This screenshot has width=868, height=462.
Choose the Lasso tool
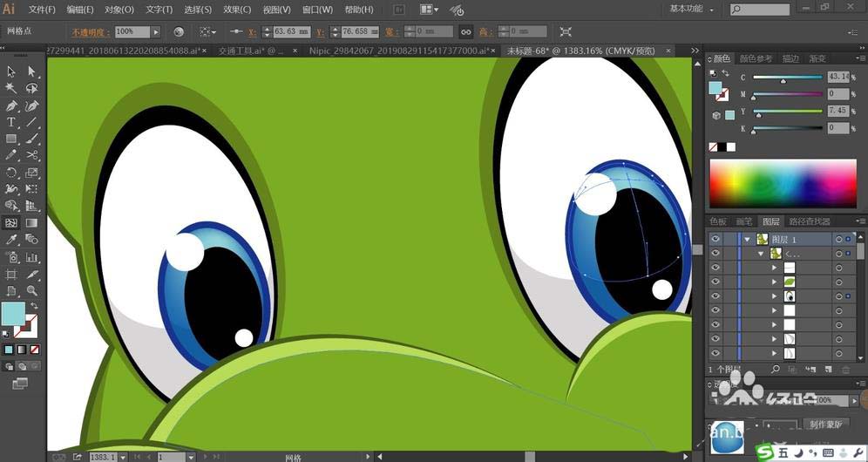[31, 88]
